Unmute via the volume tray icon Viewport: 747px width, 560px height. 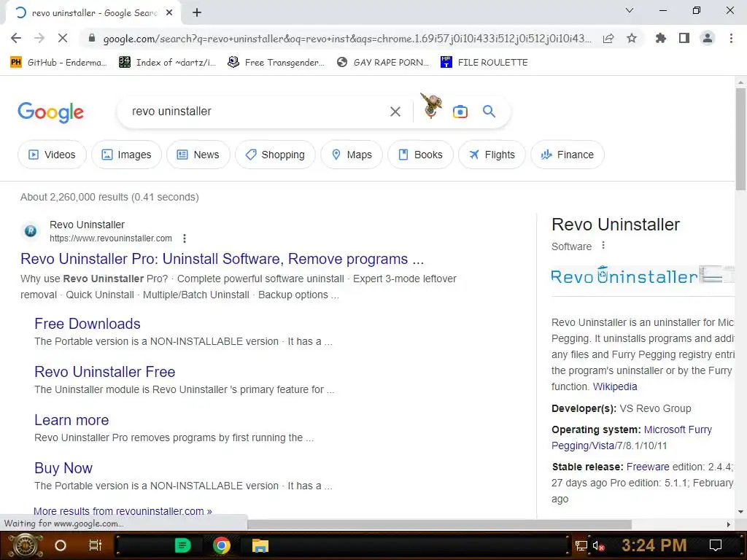(598, 545)
